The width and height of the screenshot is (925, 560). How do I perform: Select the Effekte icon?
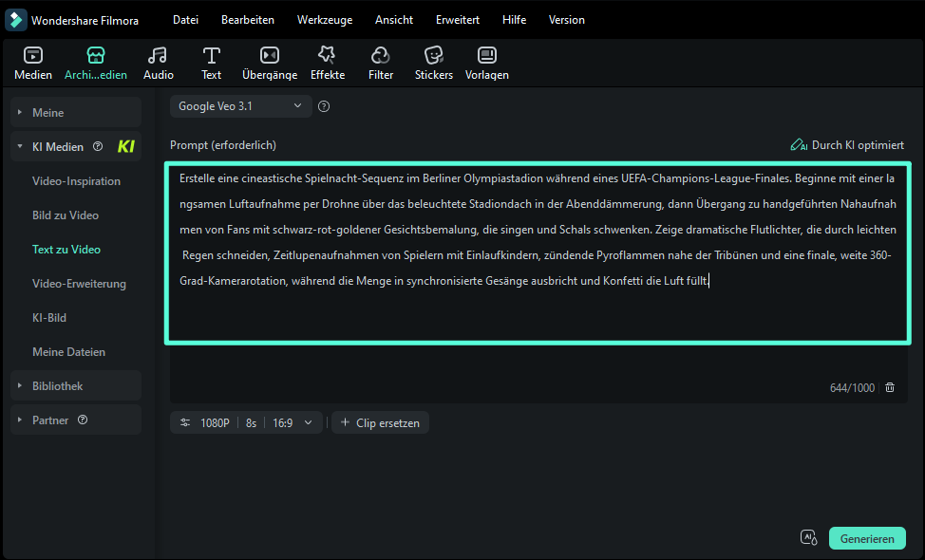click(328, 56)
